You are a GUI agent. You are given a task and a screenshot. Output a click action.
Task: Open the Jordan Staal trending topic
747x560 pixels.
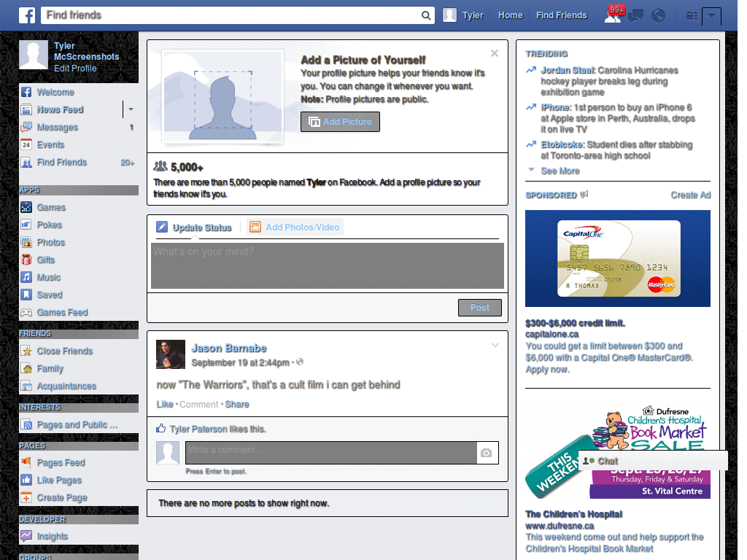[x=568, y=71]
